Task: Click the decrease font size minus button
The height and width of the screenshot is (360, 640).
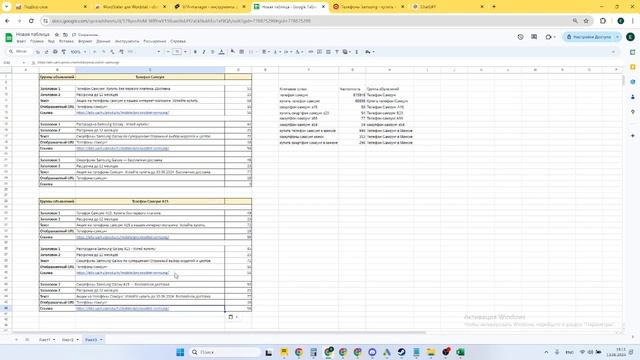Action: [x=168, y=52]
